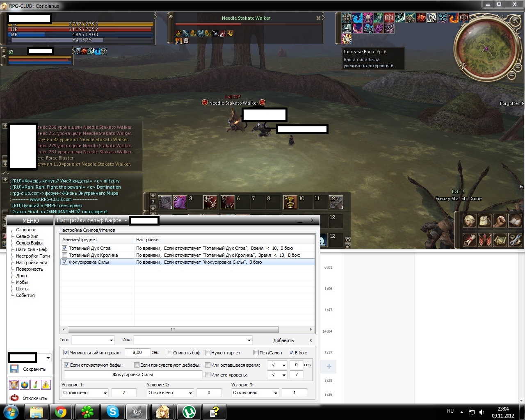Click Умение/Предмет column header
This screenshot has width=525, height=420.
point(97,240)
